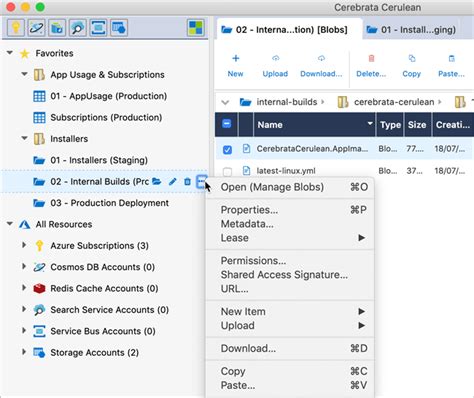Select Permissions... in context menu
474x398 pixels.
click(290, 261)
